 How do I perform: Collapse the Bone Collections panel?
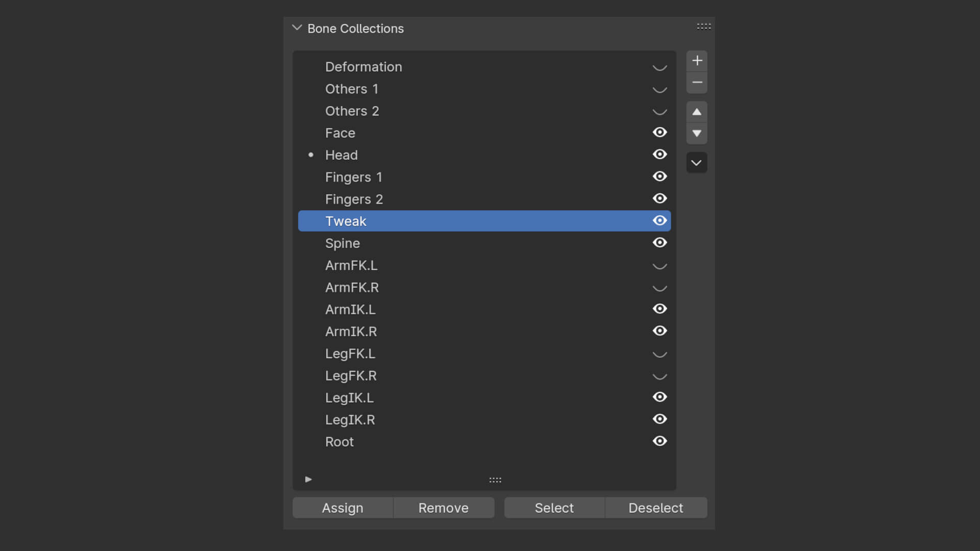point(297,28)
